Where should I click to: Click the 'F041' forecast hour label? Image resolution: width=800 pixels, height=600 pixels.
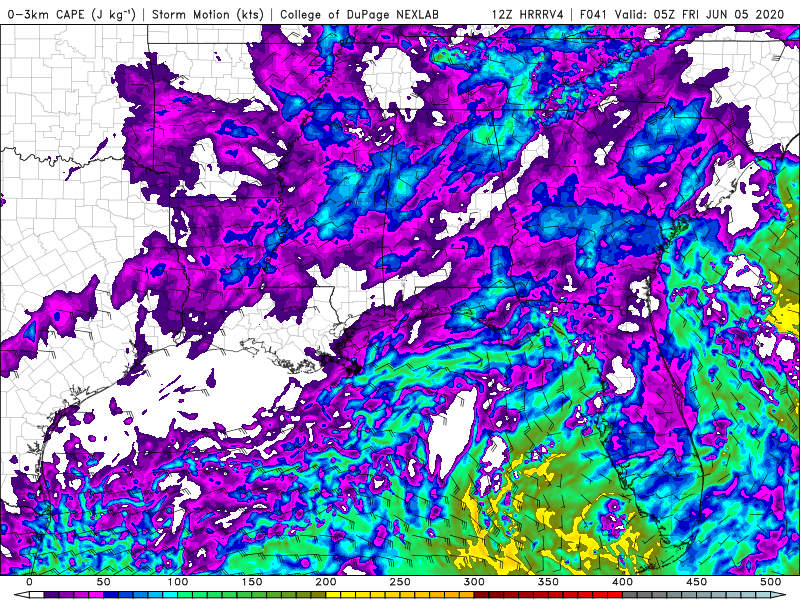pyautogui.click(x=595, y=14)
